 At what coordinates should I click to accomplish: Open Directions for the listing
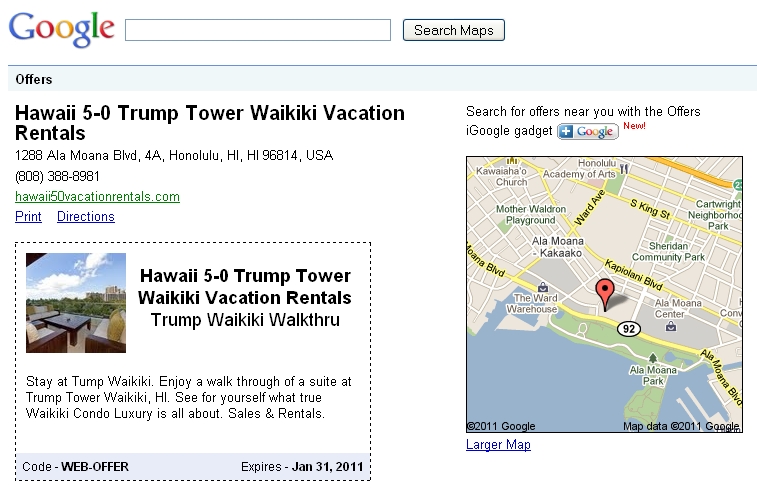click(86, 216)
